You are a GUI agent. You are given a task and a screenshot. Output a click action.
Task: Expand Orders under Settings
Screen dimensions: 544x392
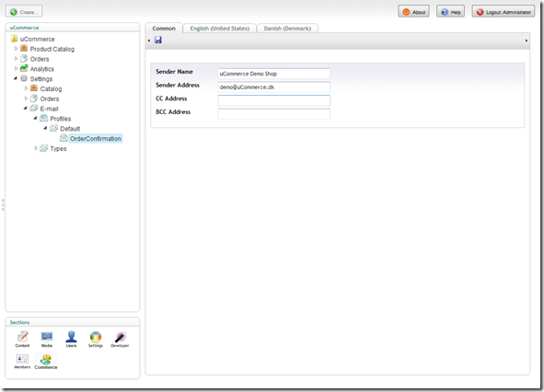coord(26,98)
